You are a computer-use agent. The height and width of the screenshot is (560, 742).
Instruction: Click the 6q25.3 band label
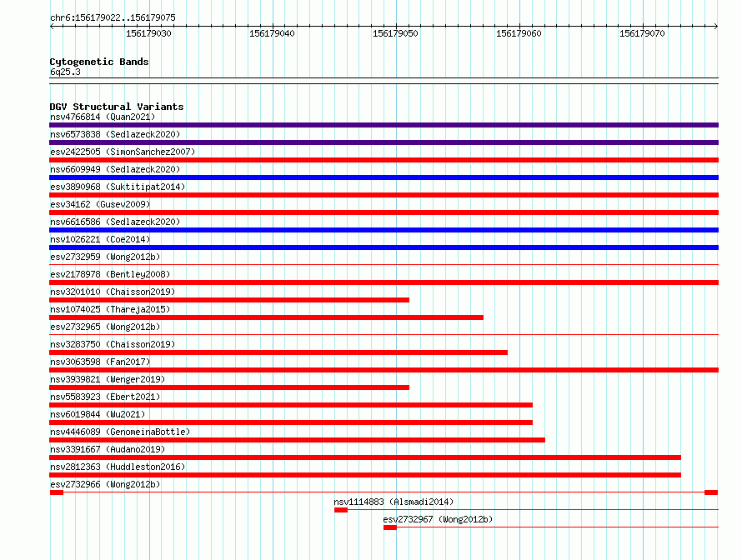coord(65,72)
